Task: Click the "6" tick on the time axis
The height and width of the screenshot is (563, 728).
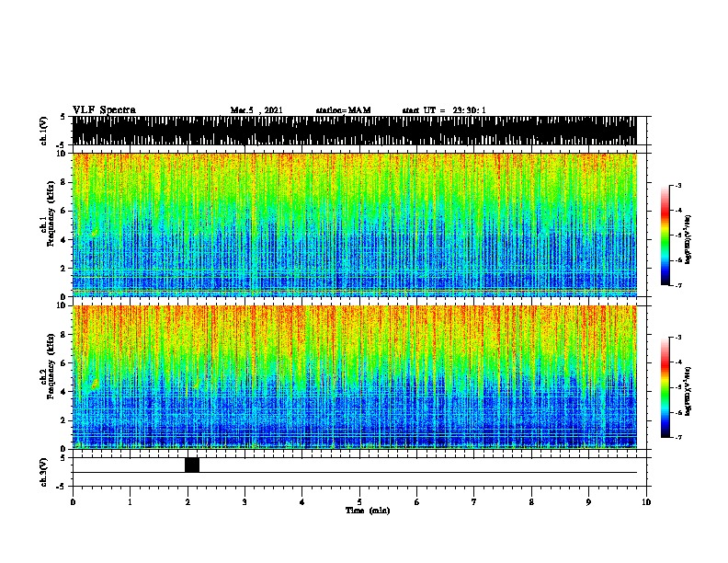Action: pos(417,502)
